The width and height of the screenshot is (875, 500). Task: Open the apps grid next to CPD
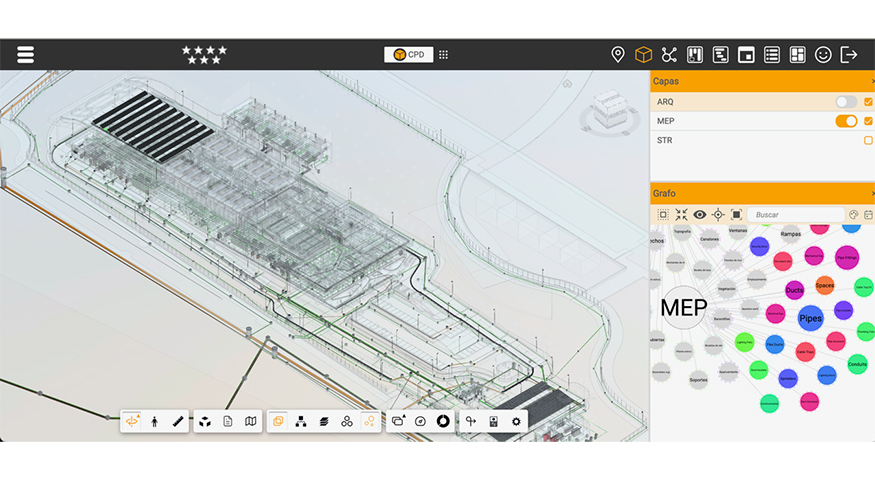point(444,55)
